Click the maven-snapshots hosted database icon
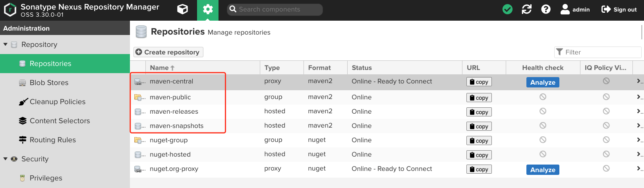The height and width of the screenshot is (188, 644). pos(138,126)
